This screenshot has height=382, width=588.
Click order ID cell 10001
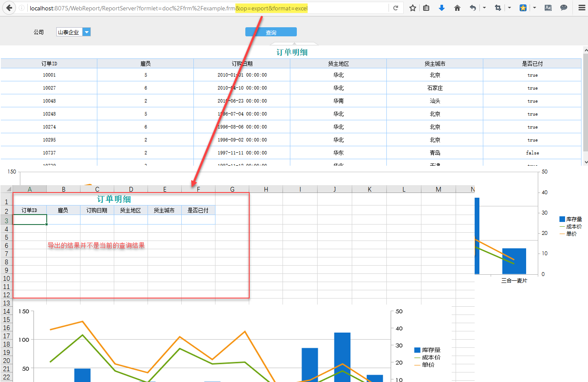pos(49,75)
